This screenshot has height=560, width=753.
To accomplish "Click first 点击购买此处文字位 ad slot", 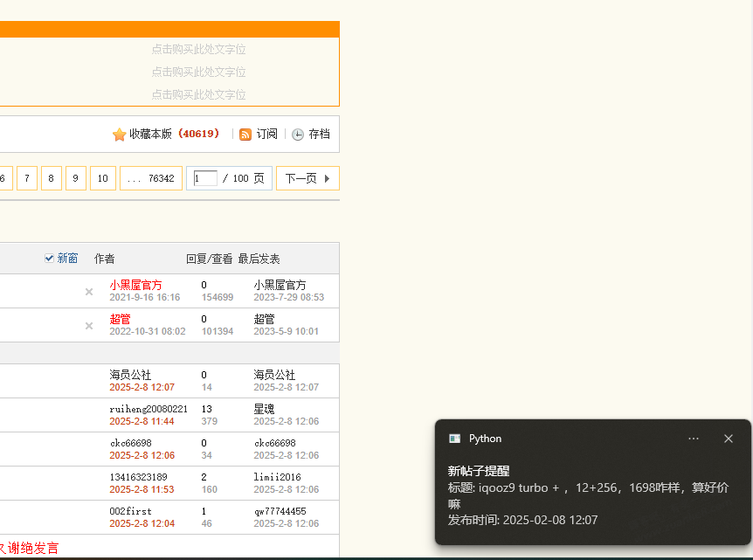I will [x=198, y=49].
